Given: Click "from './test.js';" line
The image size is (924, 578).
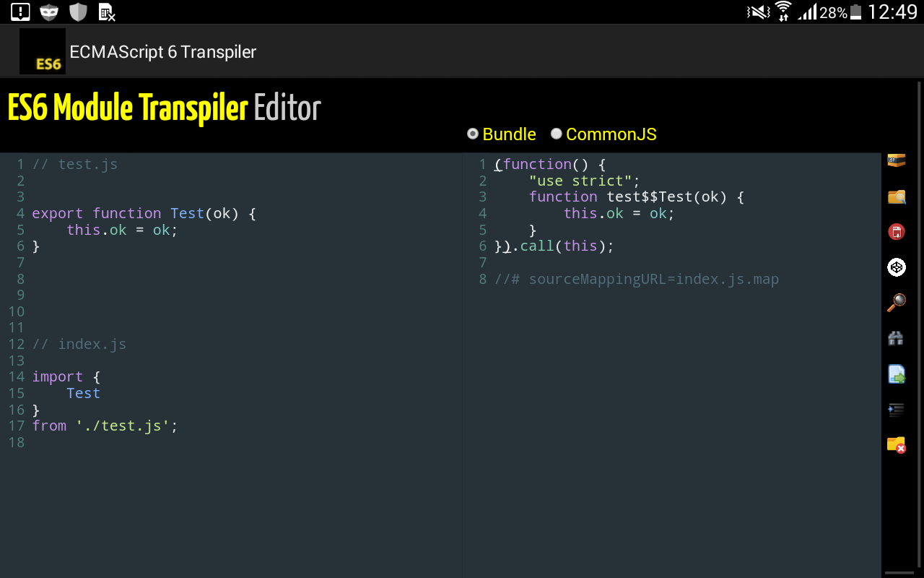Looking at the screenshot, I should click(105, 426).
